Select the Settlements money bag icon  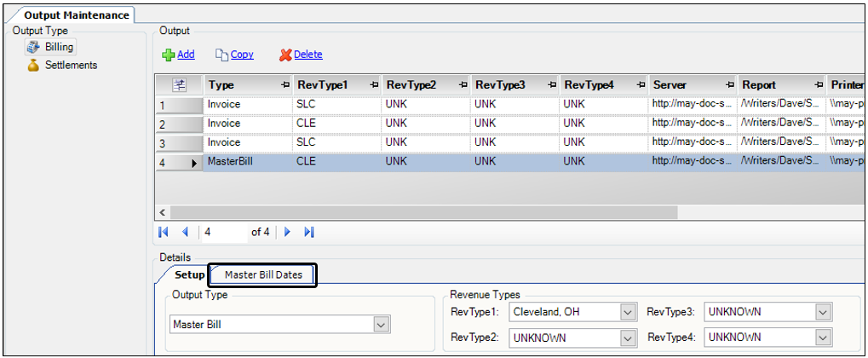tap(34, 66)
